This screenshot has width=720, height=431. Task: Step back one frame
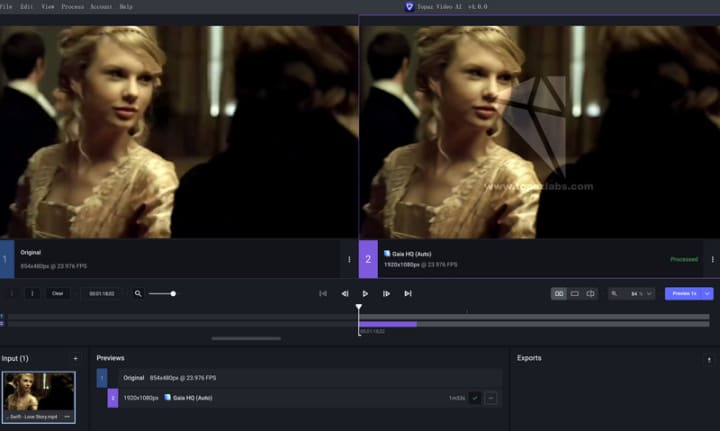coord(345,293)
